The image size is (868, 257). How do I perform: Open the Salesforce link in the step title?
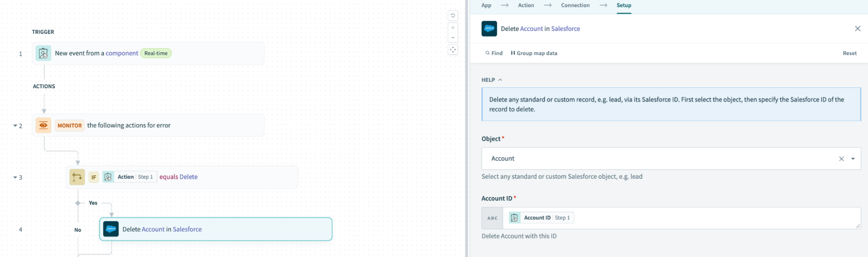point(565,28)
